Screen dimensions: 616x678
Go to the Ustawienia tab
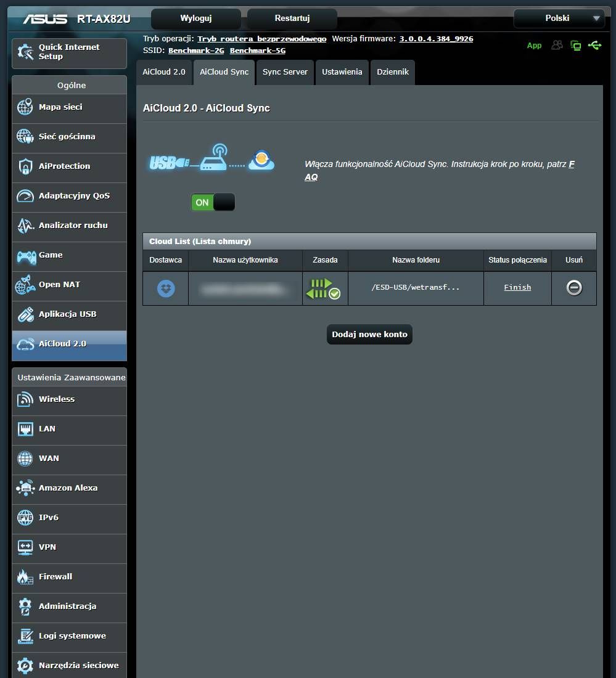point(342,72)
